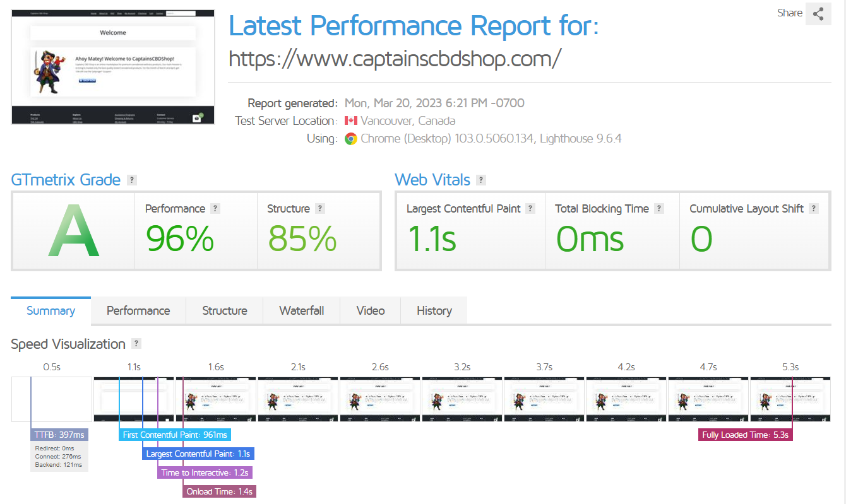Image resolution: width=846 pixels, height=504 pixels.
Task: Switch to the Summary tab
Action: pos(51,310)
